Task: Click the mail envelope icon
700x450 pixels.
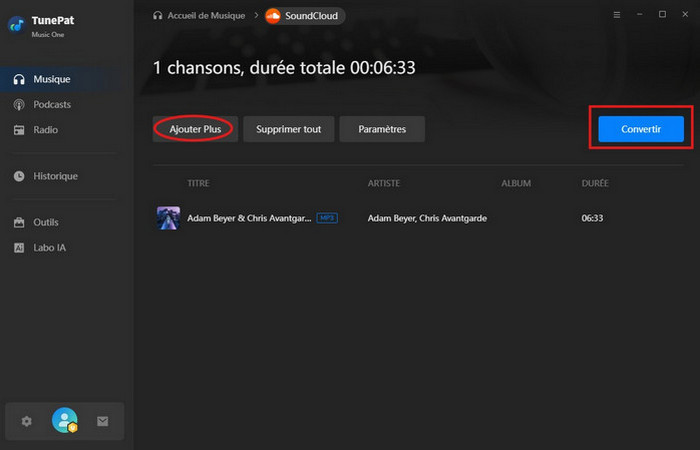Action: pos(102,421)
